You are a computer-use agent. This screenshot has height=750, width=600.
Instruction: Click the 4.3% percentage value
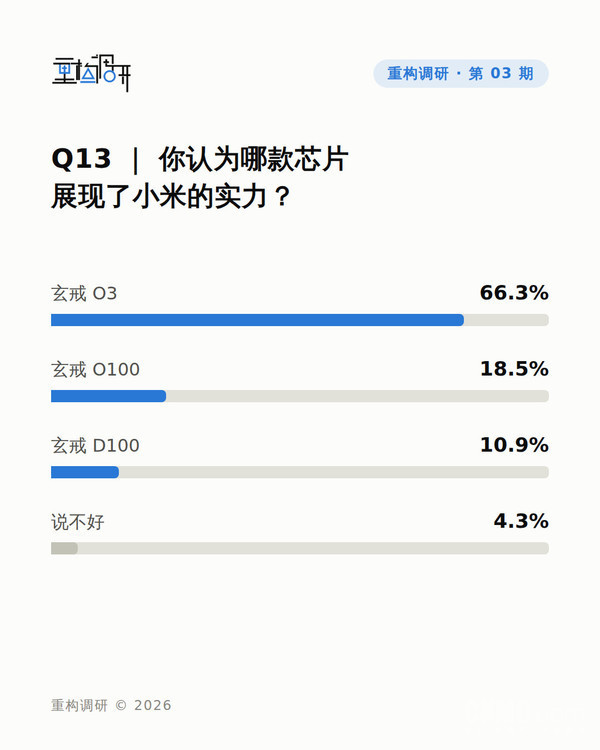521,521
